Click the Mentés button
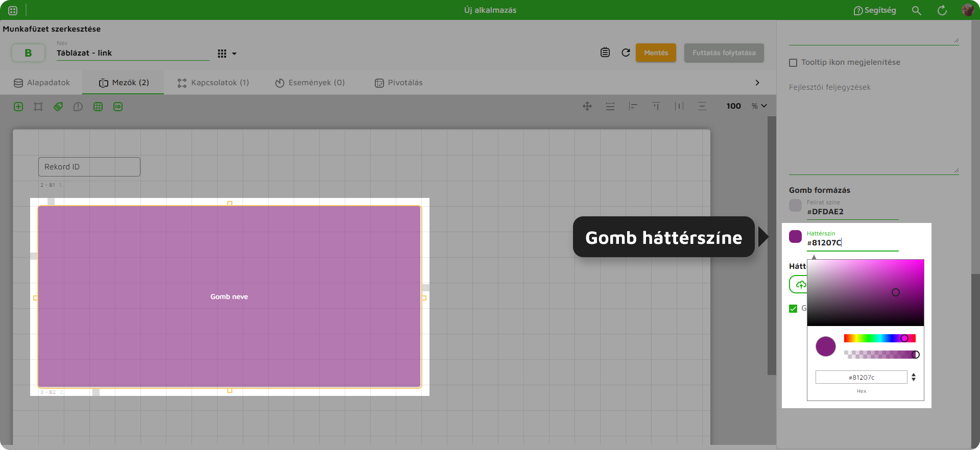980x450 pixels. click(x=656, y=53)
